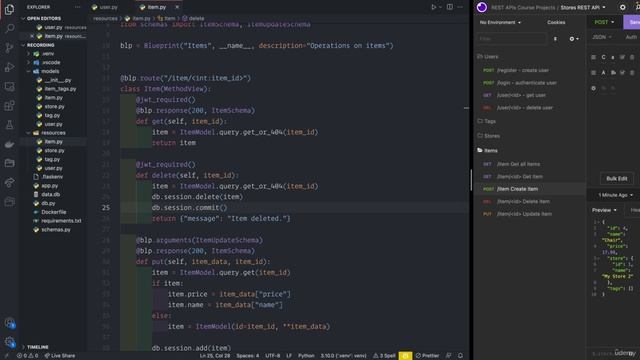Open the 1 Minute Ago history dropdown
Screen dimensions: 640x360
coord(616,195)
